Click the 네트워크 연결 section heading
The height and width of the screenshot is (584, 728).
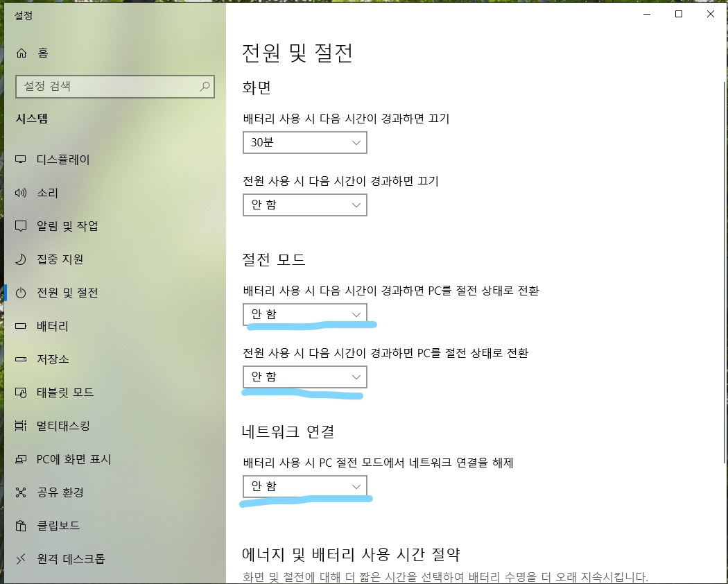click(288, 431)
